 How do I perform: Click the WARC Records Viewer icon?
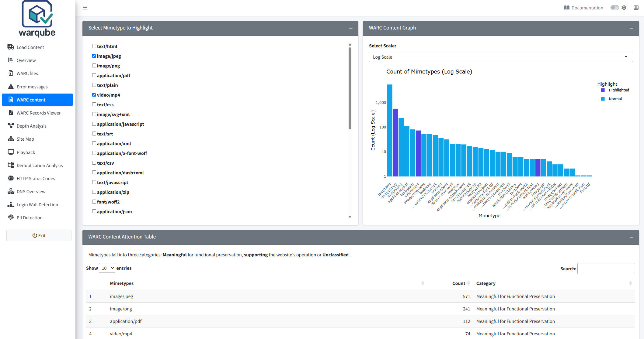(11, 113)
